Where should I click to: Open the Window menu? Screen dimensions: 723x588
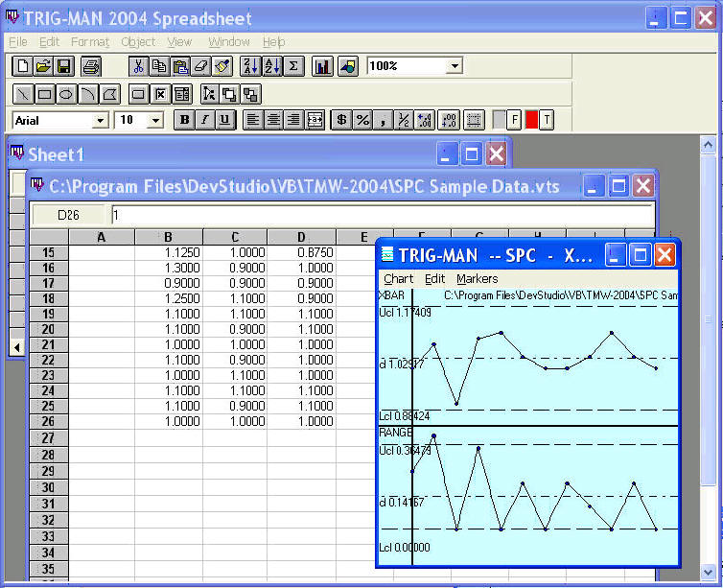point(229,42)
